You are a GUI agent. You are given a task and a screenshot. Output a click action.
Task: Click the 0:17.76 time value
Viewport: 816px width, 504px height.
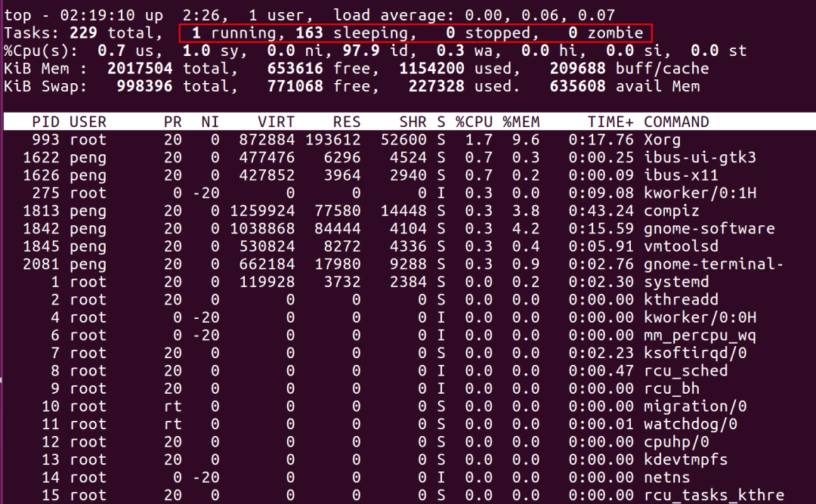(x=601, y=140)
